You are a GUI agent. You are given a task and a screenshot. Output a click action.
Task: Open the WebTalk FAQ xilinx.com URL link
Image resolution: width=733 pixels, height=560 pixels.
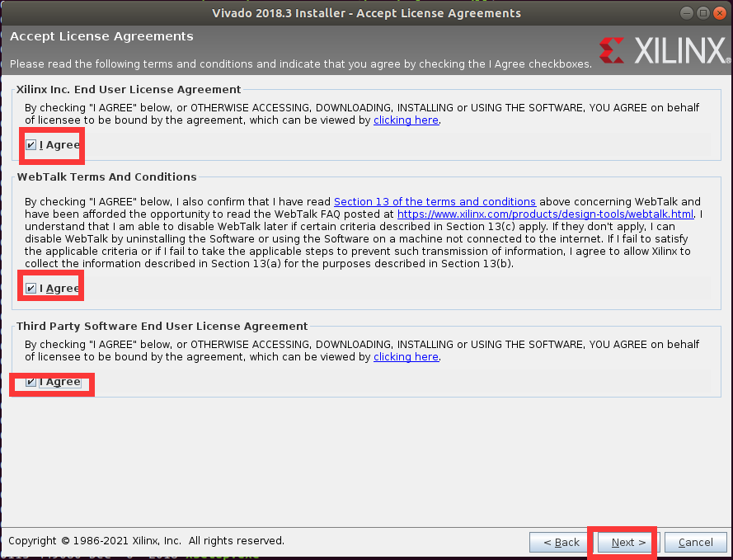(x=545, y=214)
